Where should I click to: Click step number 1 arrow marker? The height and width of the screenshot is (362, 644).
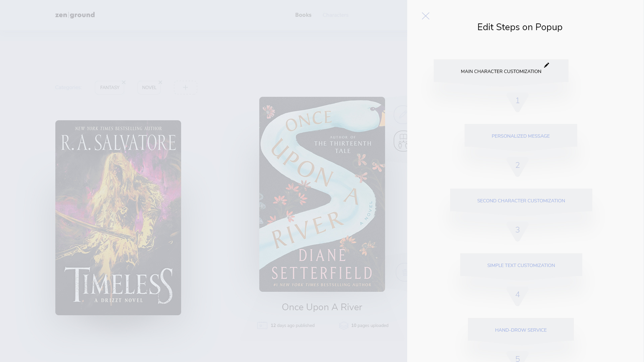pos(518,102)
